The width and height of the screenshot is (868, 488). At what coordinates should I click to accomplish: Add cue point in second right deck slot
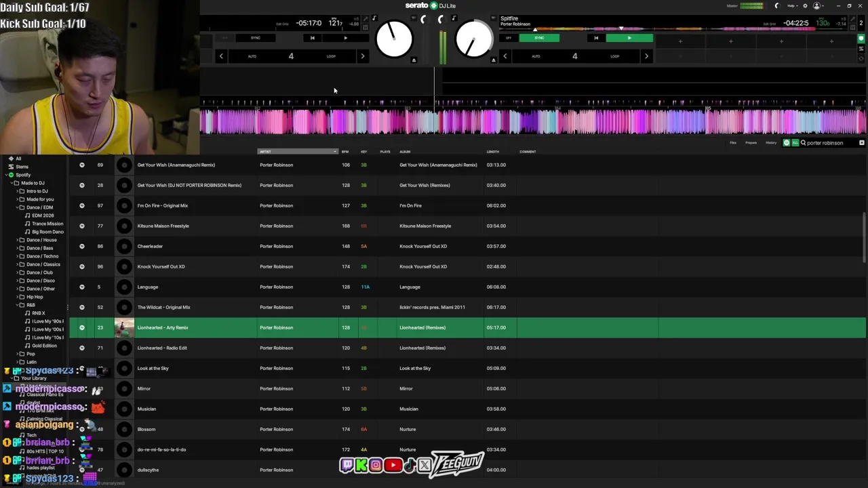[x=730, y=41]
